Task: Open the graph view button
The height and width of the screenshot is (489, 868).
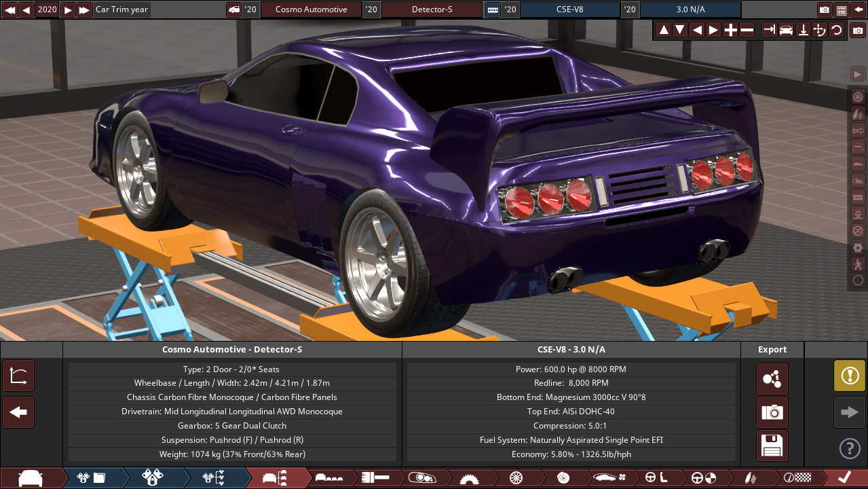Action: click(x=18, y=376)
